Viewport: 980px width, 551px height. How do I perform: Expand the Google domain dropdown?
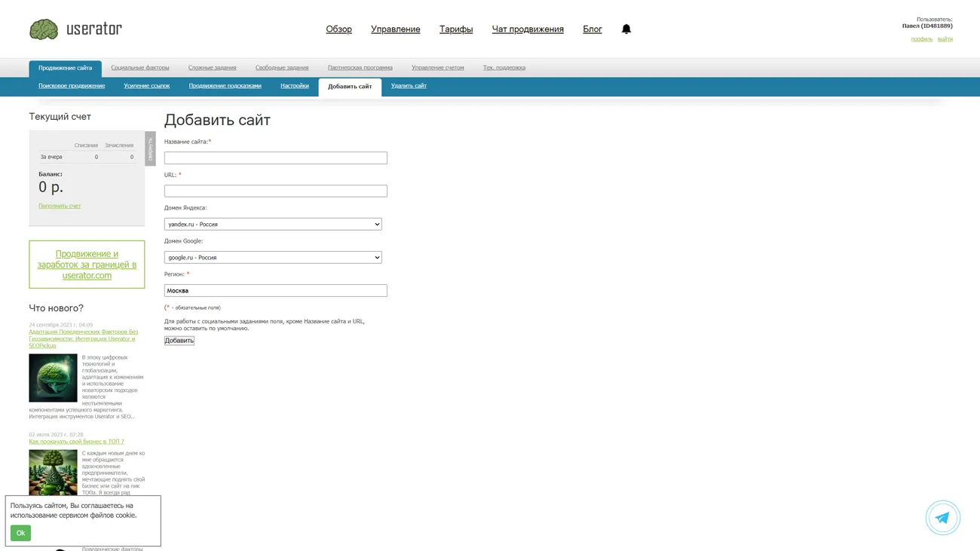[x=273, y=257]
